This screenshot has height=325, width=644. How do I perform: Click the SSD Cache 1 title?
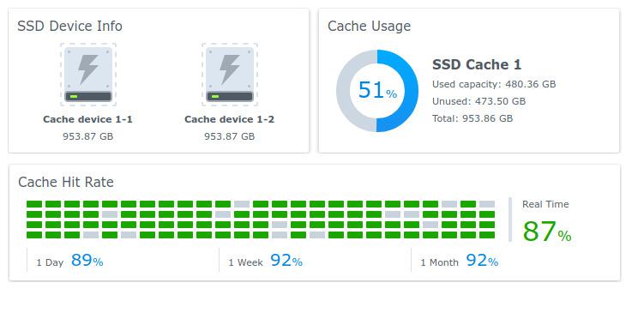[x=477, y=64]
